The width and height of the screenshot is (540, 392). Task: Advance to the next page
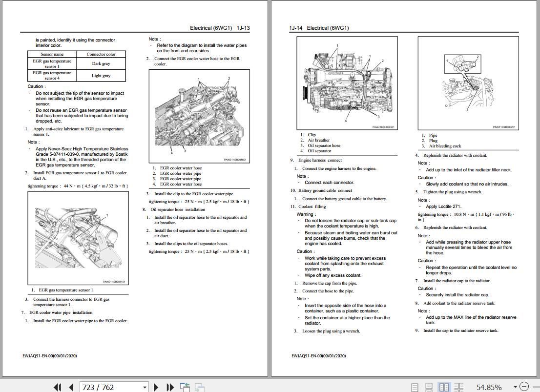[156, 387]
